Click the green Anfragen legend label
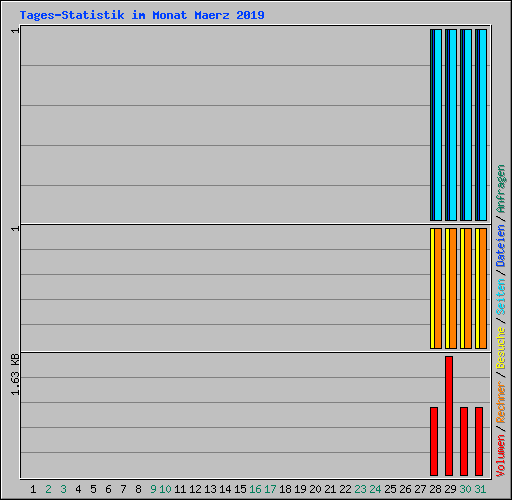512x500 pixels. (501, 189)
